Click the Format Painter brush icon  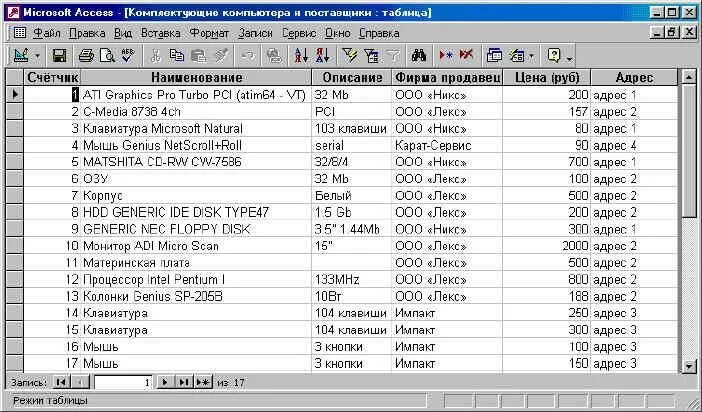[221, 56]
